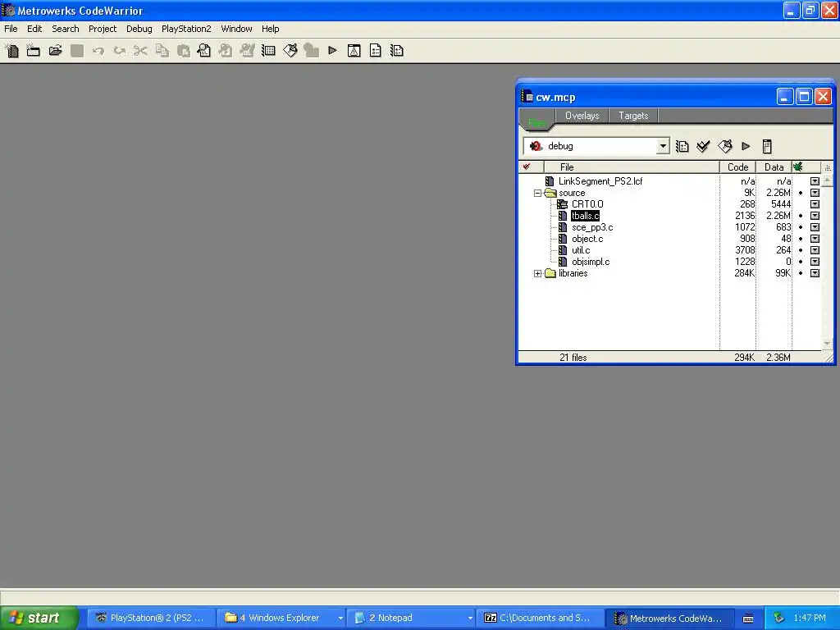Open the Project menu

103,29
